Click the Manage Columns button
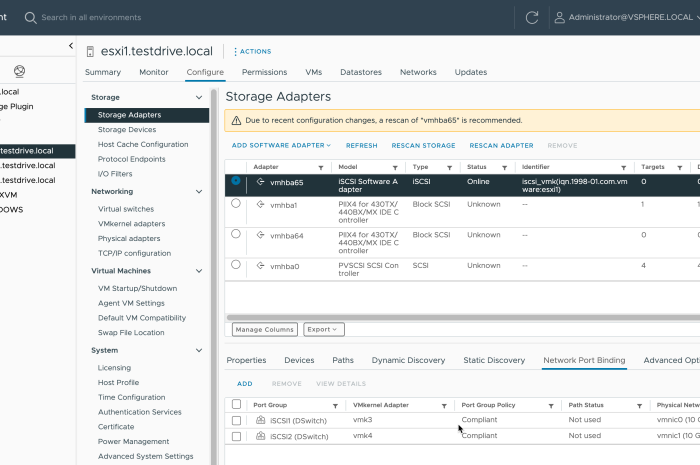The image size is (700, 465). tap(265, 329)
